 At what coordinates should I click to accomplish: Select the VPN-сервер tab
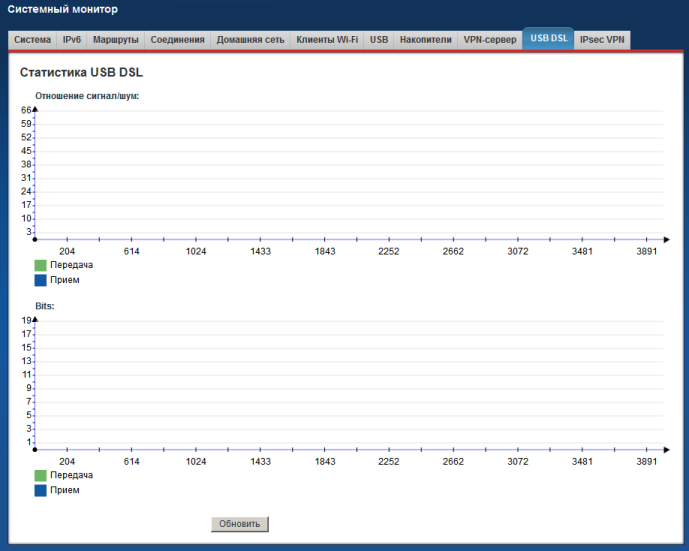(x=490, y=40)
